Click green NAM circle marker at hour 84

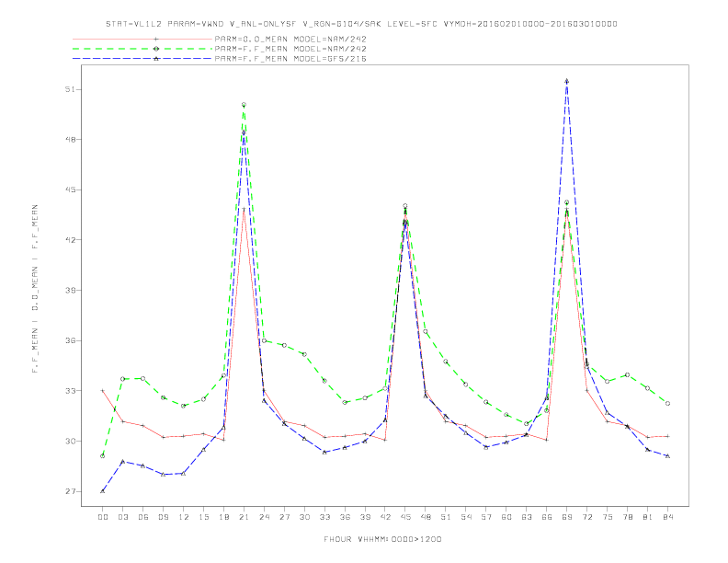(667, 404)
